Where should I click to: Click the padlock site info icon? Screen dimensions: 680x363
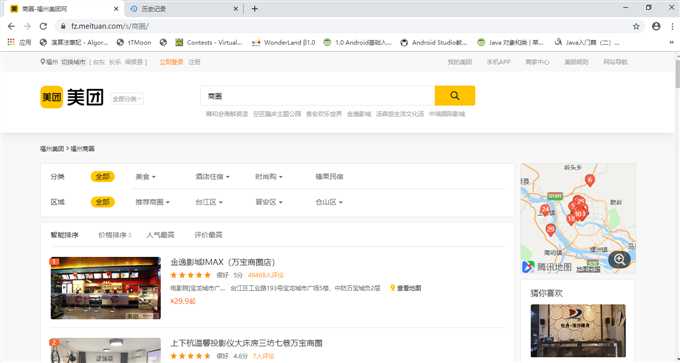point(63,26)
